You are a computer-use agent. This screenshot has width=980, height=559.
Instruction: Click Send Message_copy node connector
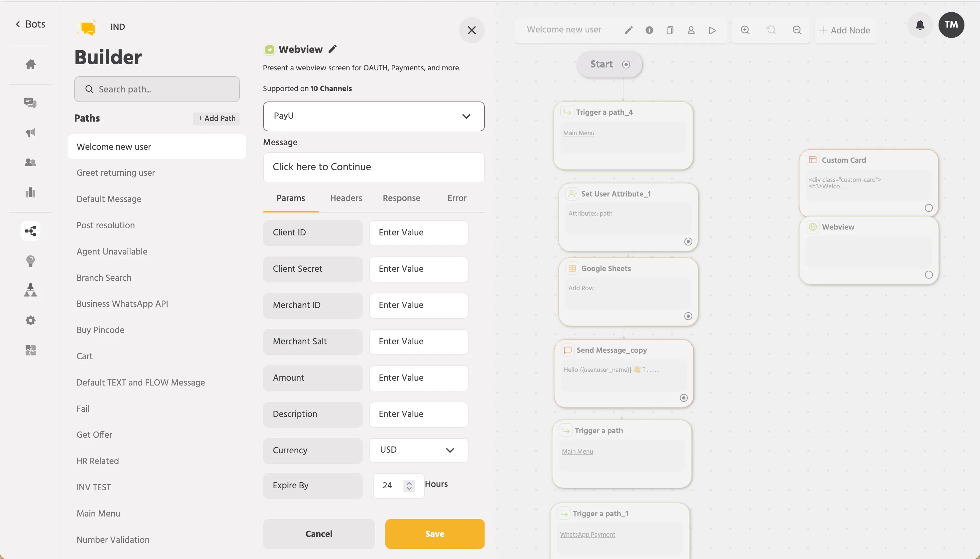[684, 398]
